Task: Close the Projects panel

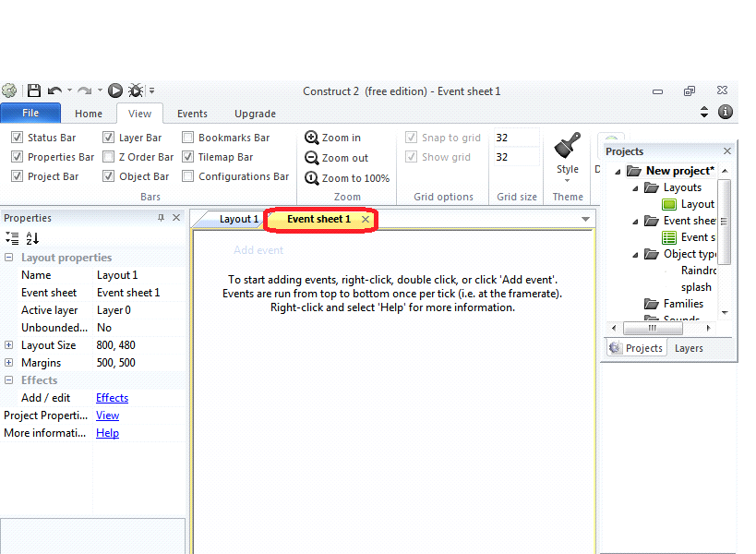Action: tap(727, 151)
